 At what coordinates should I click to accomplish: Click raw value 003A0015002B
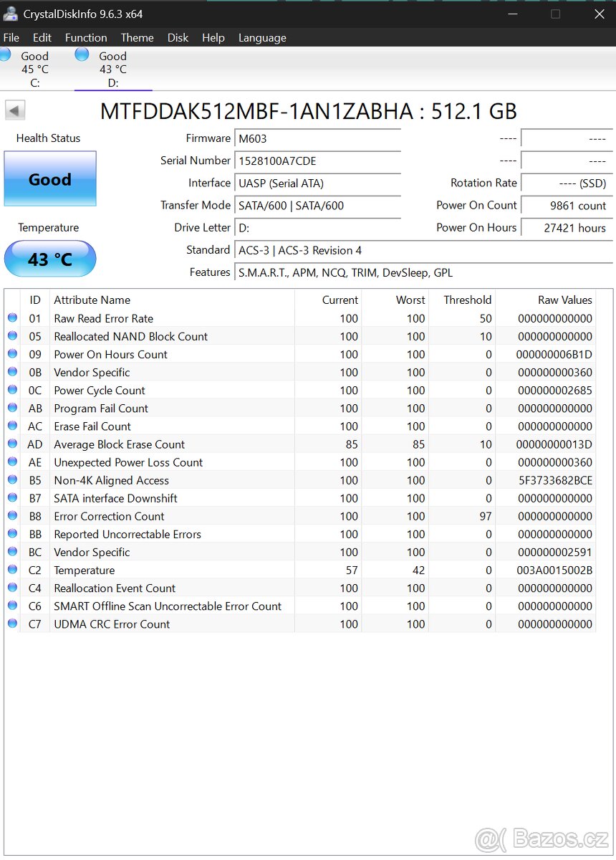point(555,570)
